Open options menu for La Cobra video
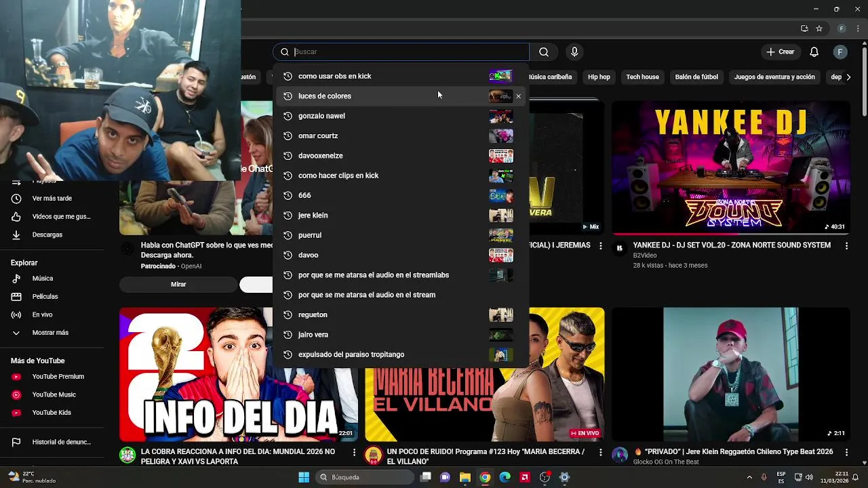The height and width of the screenshot is (488, 868). coord(354,452)
